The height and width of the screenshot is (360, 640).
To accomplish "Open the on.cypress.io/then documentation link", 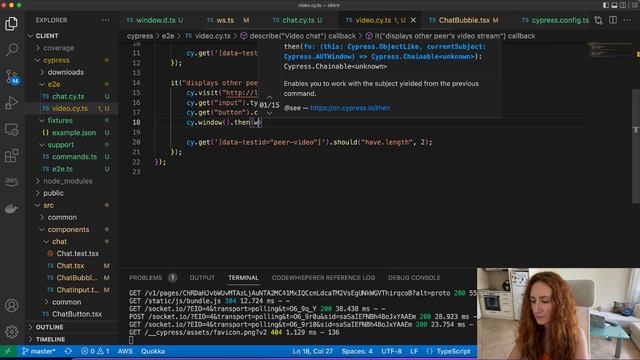I will 350,108.
